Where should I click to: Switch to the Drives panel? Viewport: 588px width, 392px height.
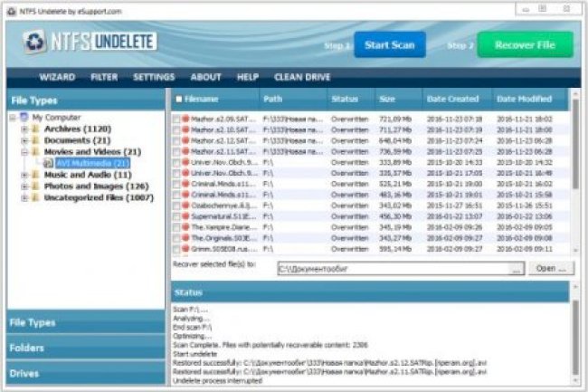point(86,373)
